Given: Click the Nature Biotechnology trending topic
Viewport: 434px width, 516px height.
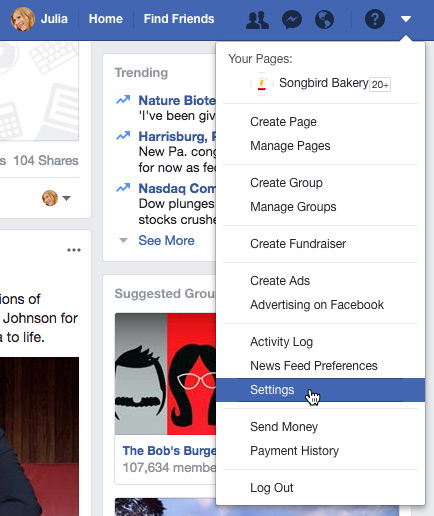Looking at the screenshot, I should tap(177, 100).
